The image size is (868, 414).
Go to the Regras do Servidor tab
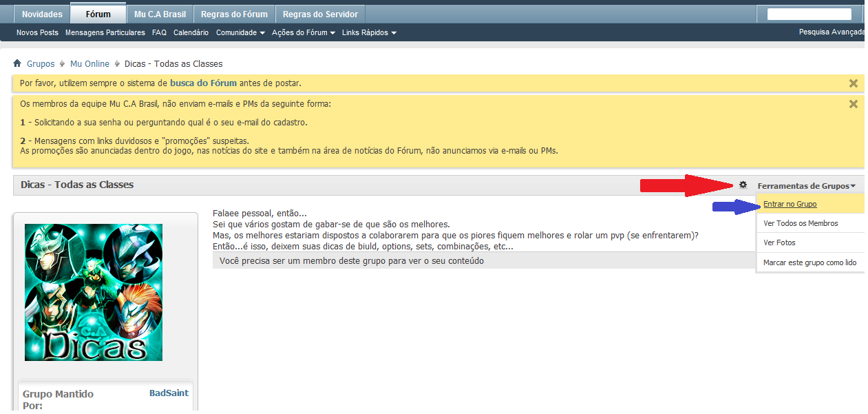pyautogui.click(x=320, y=14)
